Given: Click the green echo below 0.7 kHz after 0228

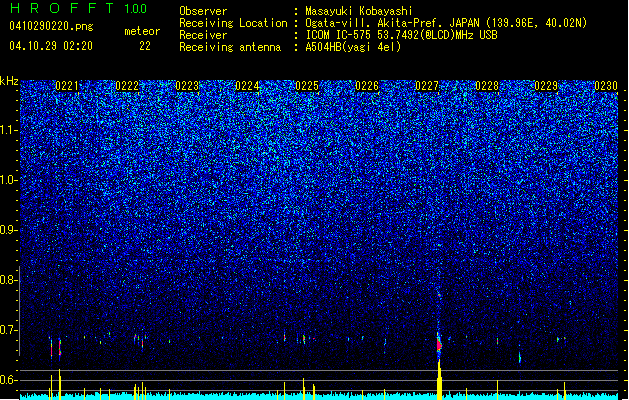Looking at the screenshot, I should 519,357.
